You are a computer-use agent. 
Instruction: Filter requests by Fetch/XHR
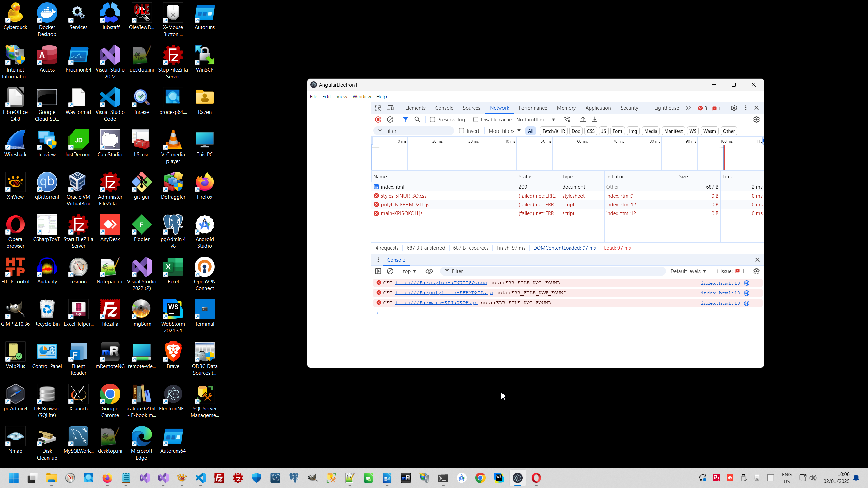553,131
